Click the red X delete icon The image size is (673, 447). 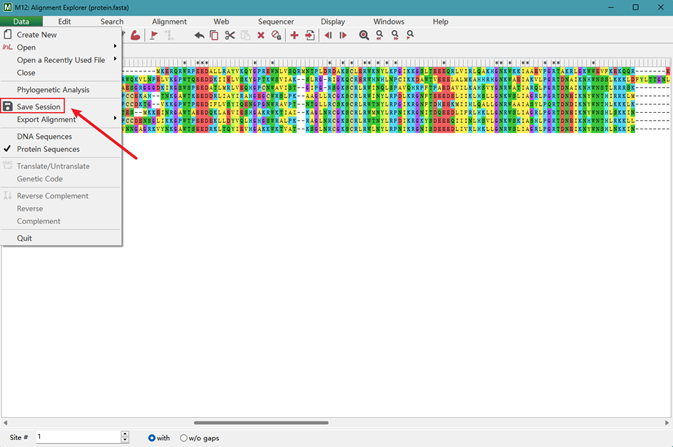pyautogui.click(x=261, y=35)
